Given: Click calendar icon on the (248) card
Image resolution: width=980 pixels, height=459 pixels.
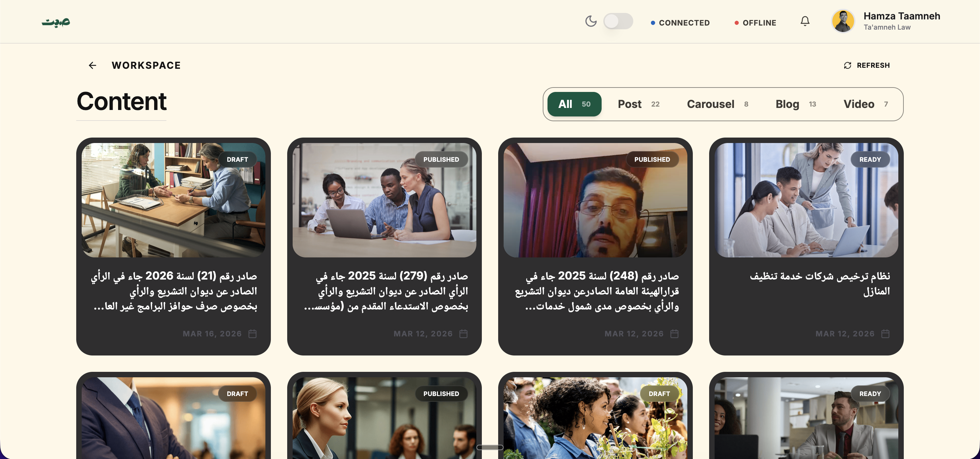Looking at the screenshot, I should tap(674, 334).
